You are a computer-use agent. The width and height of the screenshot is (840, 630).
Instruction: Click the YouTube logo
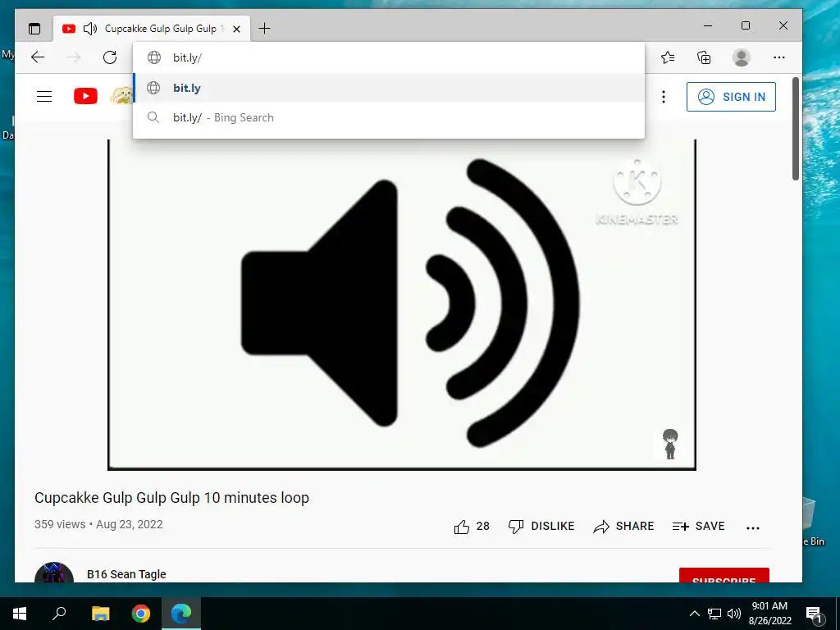click(85, 97)
